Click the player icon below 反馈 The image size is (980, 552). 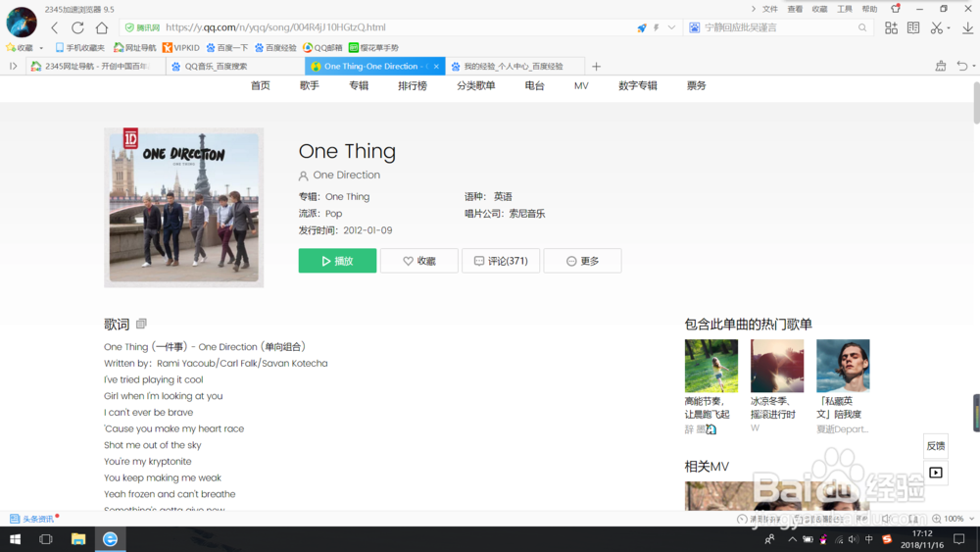coord(936,473)
